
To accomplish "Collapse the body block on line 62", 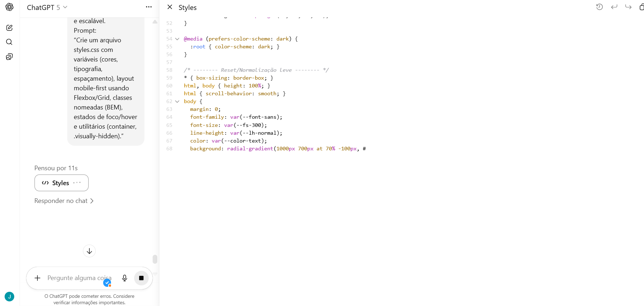I will [x=177, y=101].
